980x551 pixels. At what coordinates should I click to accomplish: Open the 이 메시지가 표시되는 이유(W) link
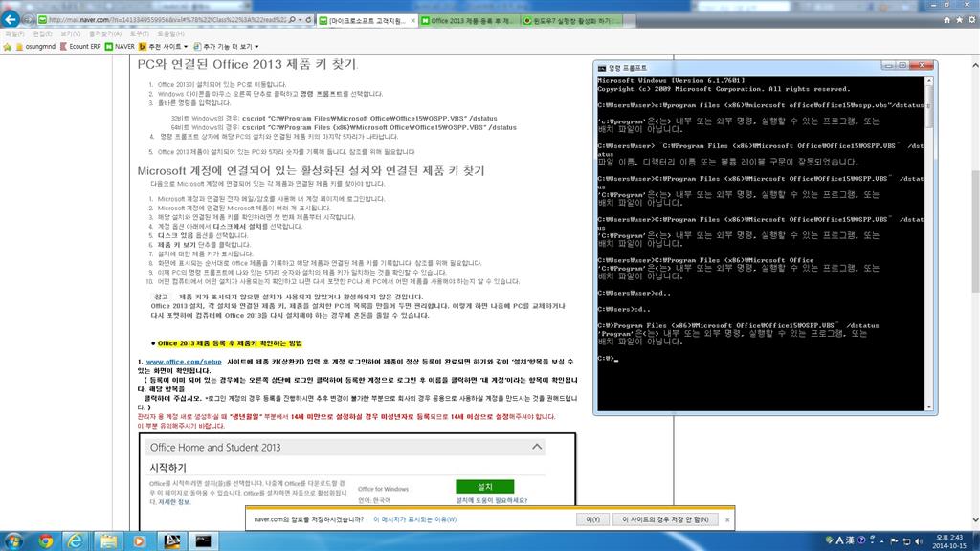coord(415,519)
